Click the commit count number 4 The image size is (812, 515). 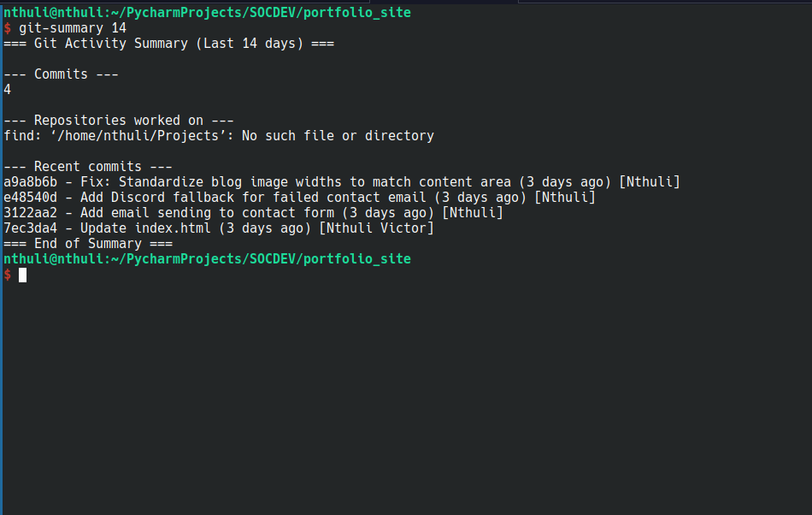pos(7,90)
